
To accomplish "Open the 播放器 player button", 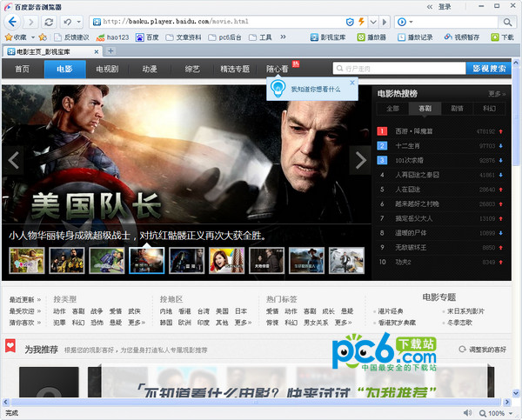I will click(x=371, y=37).
